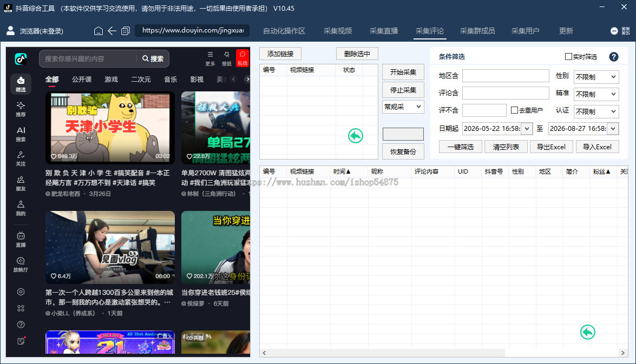Go back with the arrow icon
Viewport: 636px width, 364px height.
[112, 31]
